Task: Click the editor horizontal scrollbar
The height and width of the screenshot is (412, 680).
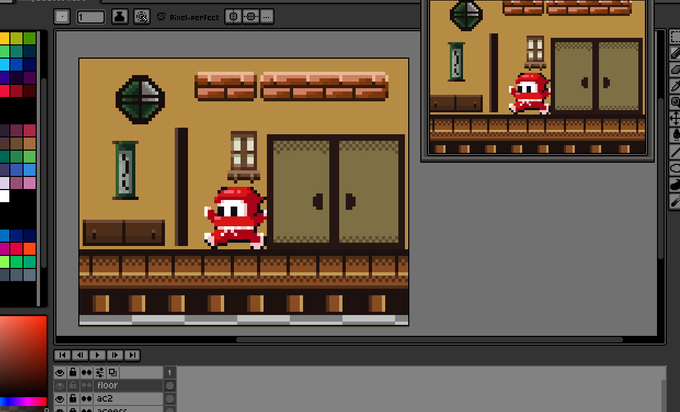Action: (x=429, y=340)
